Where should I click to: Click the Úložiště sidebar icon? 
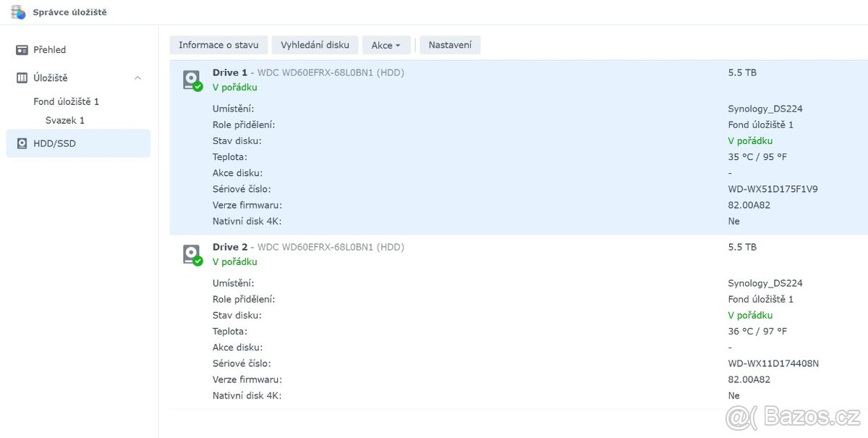(x=22, y=77)
